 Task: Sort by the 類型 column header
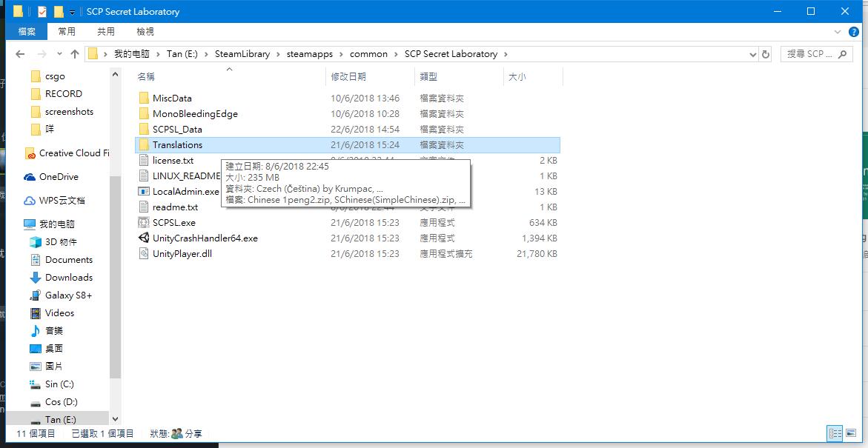pyautogui.click(x=458, y=77)
